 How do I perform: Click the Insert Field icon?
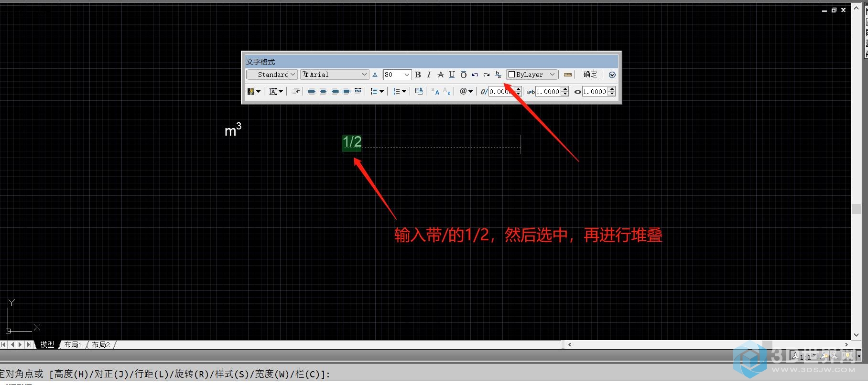point(419,91)
